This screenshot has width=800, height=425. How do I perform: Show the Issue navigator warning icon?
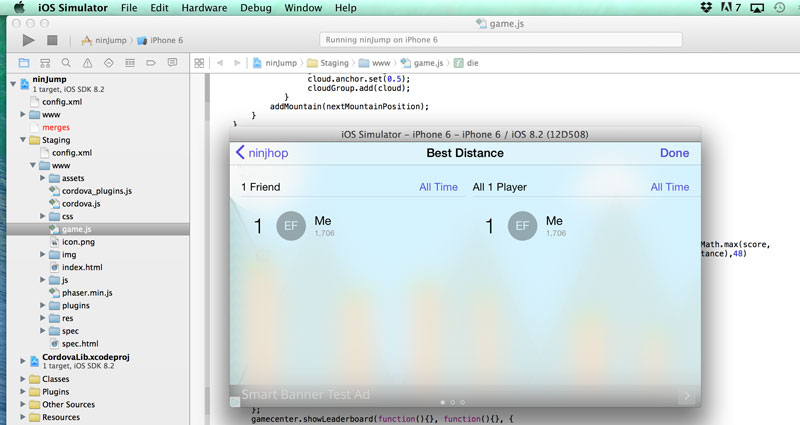(87, 62)
